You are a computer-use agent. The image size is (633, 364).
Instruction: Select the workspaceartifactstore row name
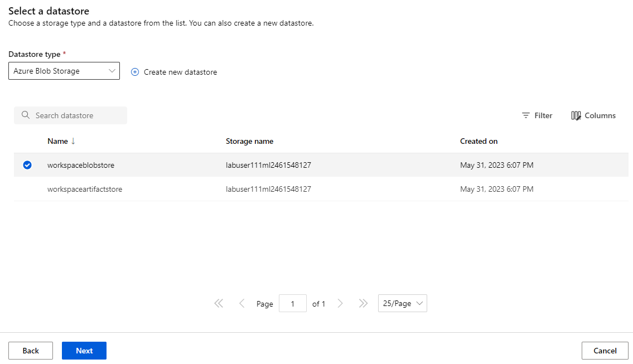pos(85,190)
